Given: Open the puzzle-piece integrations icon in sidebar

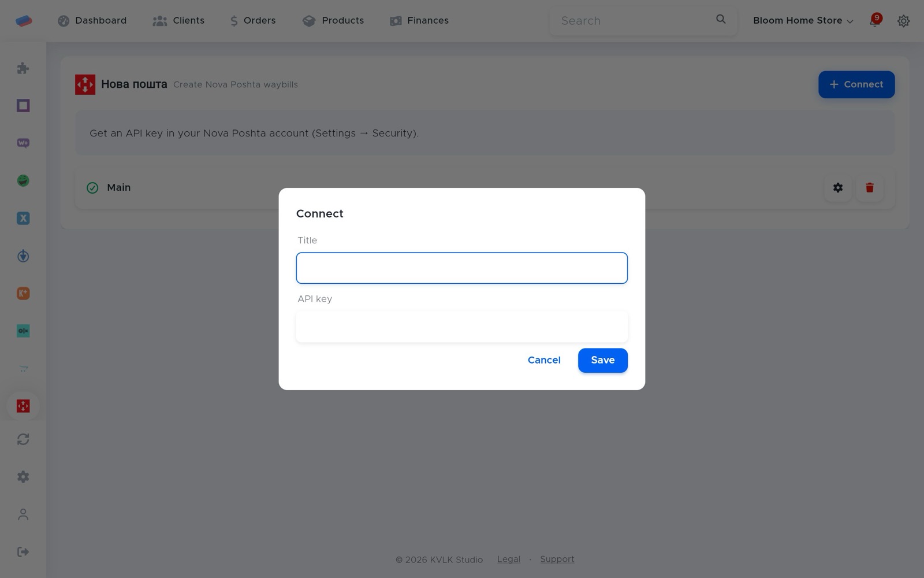Looking at the screenshot, I should (23, 68).
